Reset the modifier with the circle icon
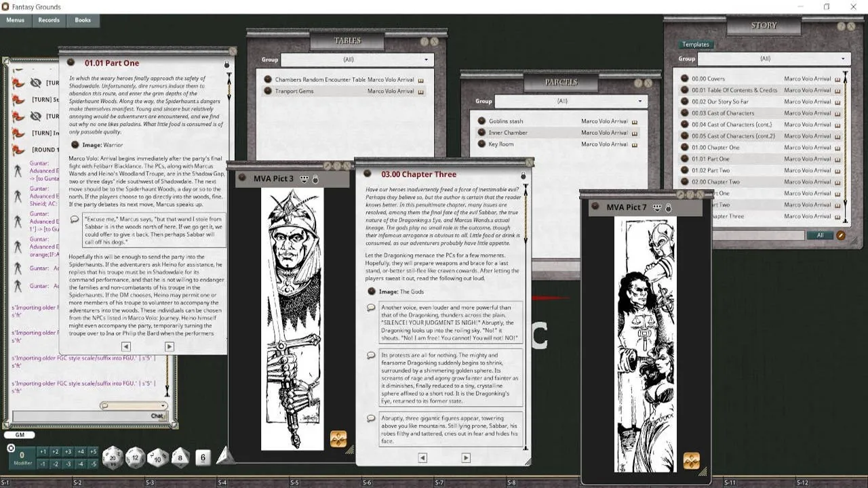 pos(11,448)
